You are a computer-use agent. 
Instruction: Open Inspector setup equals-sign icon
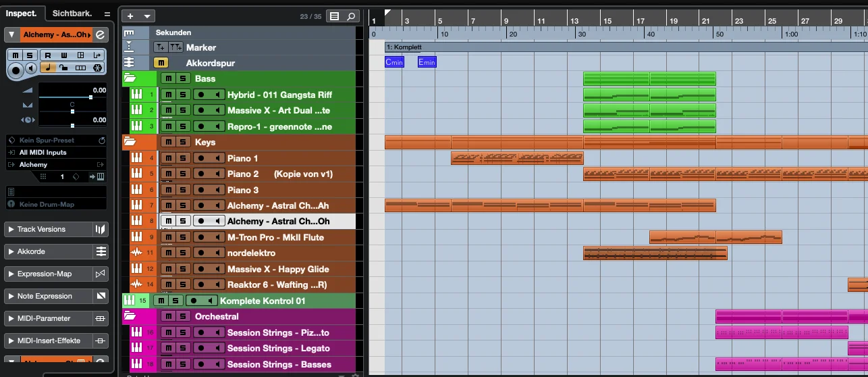(x=107, y=14)
